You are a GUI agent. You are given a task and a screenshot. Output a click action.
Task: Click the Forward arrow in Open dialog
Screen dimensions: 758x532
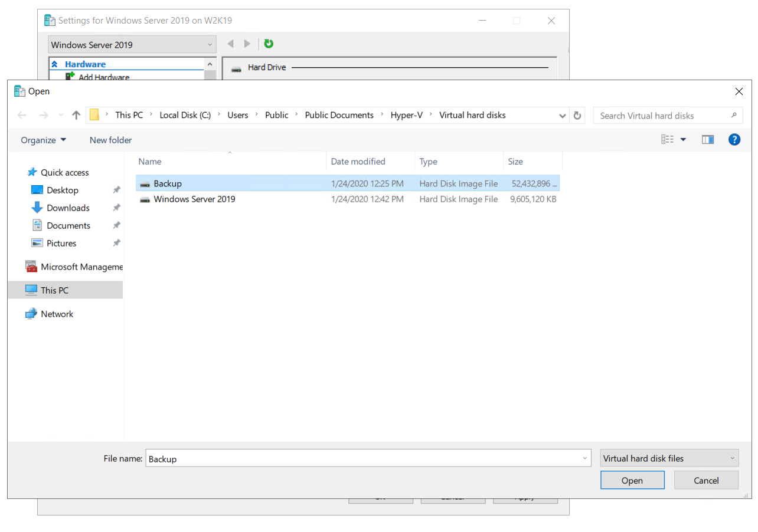tap(43, 116)
